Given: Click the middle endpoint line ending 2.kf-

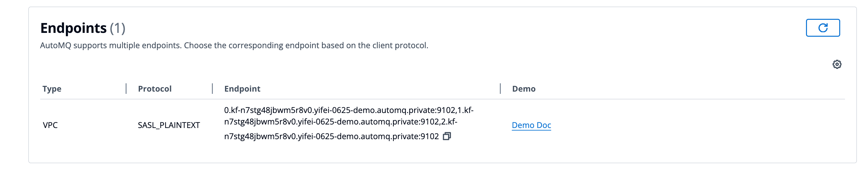Looking at the screenshot, I should coord(341,122).
